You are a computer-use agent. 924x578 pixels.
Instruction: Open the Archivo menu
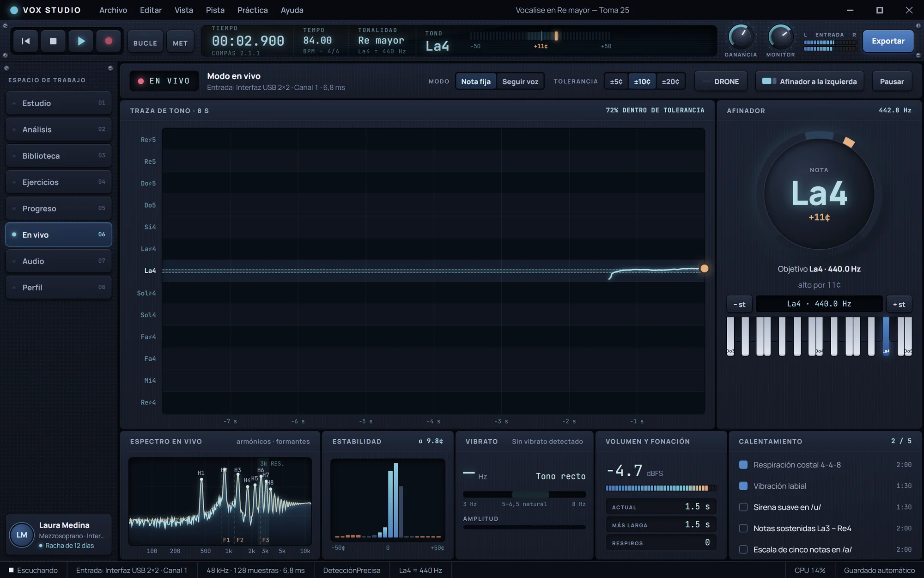[x=113, y=10]
